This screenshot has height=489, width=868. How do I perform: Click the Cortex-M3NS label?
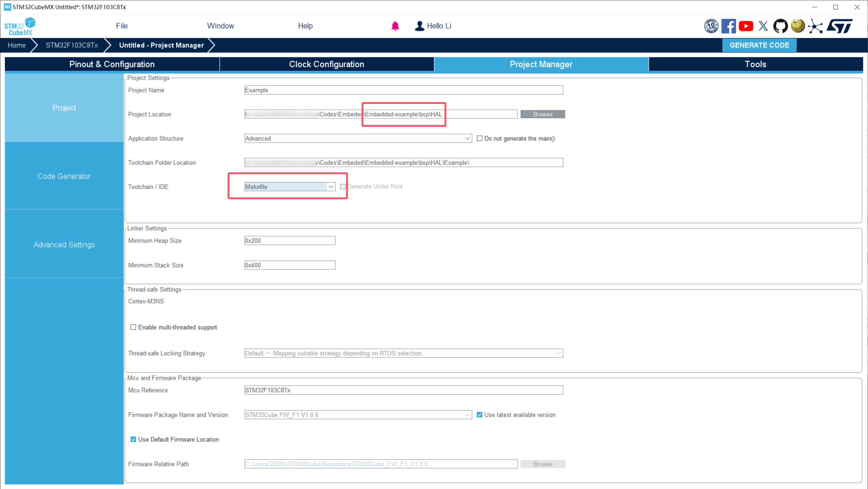click(x=146, y=301)
